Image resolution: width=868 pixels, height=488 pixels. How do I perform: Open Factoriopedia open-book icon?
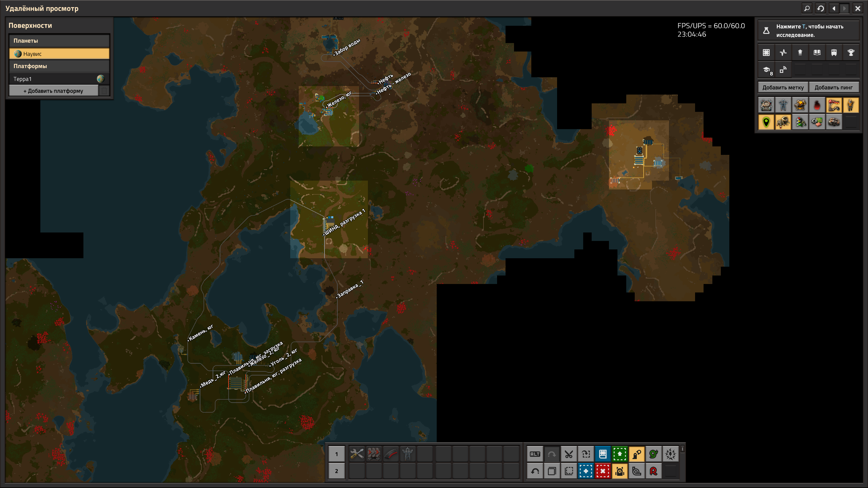[817, 53]
